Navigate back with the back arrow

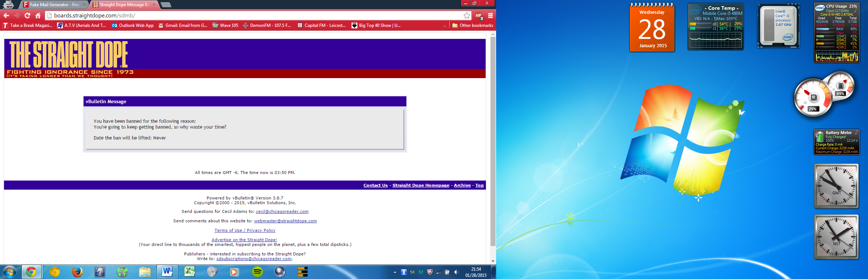coord(6,16)
